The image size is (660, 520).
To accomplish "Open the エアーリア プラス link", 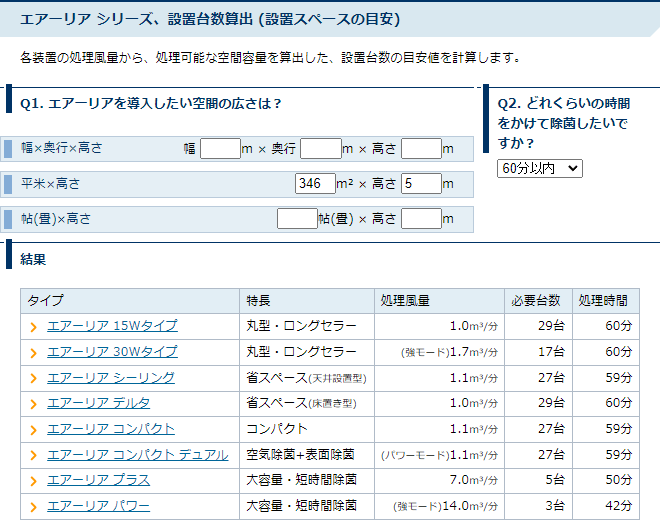I will pyautogui.click(x=99, y=479).
